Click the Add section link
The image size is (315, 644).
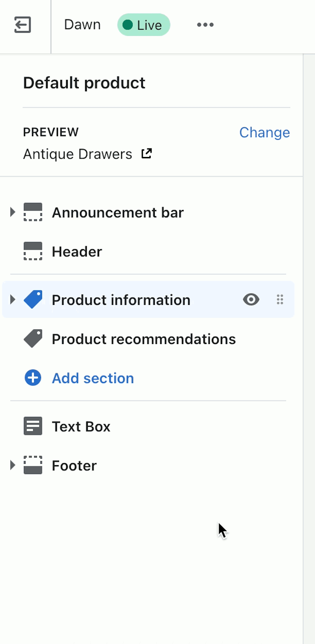93,378
